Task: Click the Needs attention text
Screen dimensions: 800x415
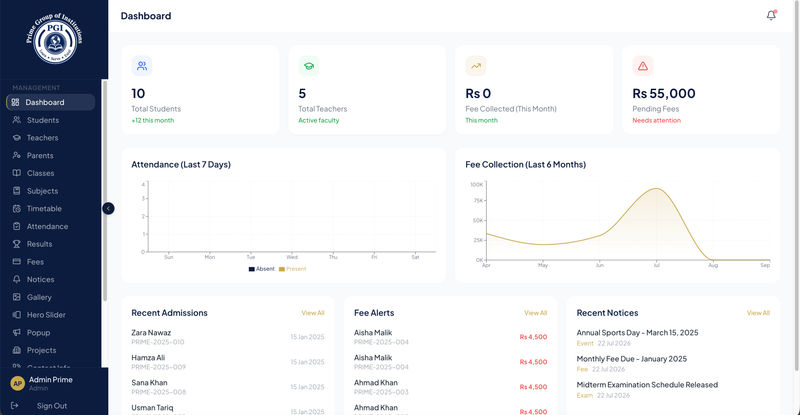Action: click(656, 120)
